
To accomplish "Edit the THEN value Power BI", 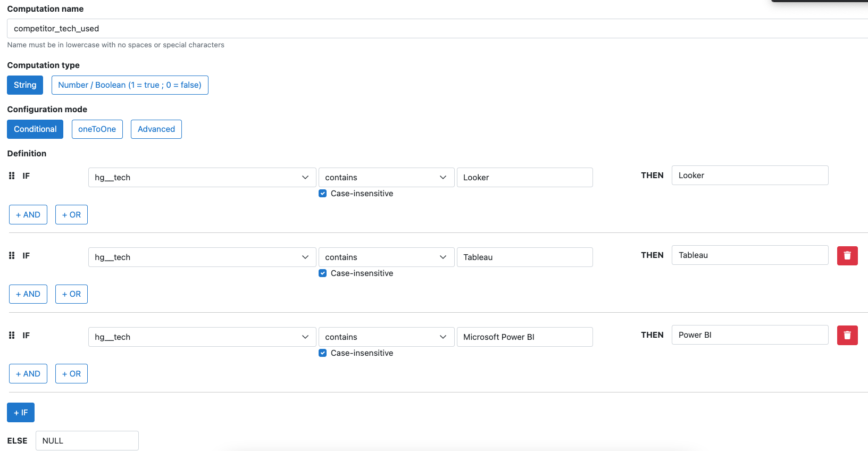I will pyautogui.click(x=750, y=335).
